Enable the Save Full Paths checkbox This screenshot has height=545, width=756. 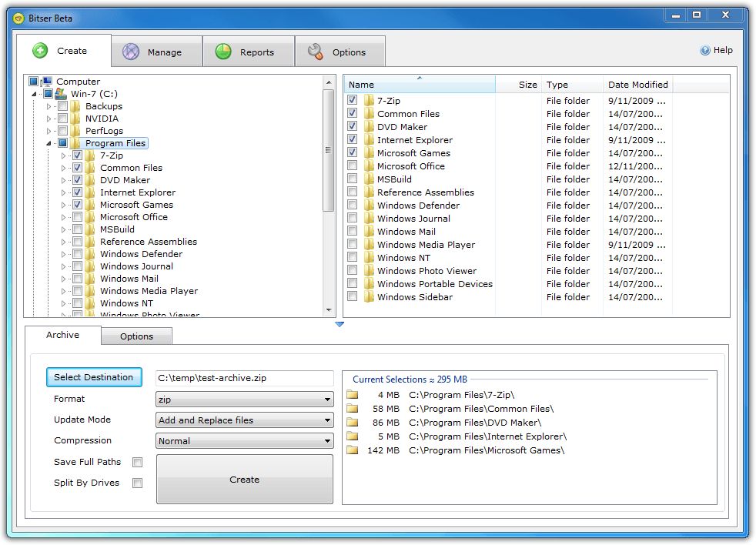click(x=138, y=462)
